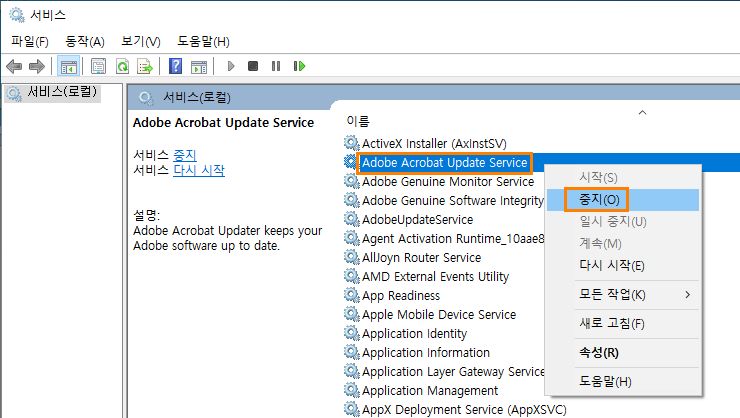Click the Refresh toolbar icon
The width and height of the screenshot is (740, 418).
(122, 66)
